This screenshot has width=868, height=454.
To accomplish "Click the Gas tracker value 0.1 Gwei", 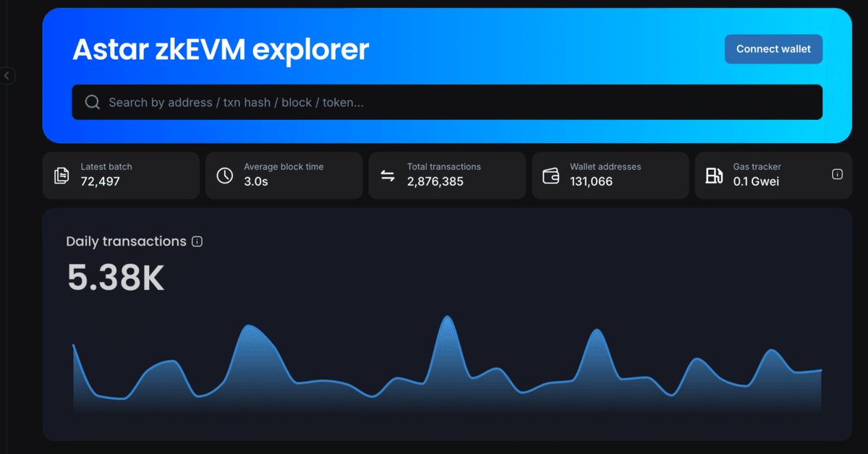I will tap(756, 181).
